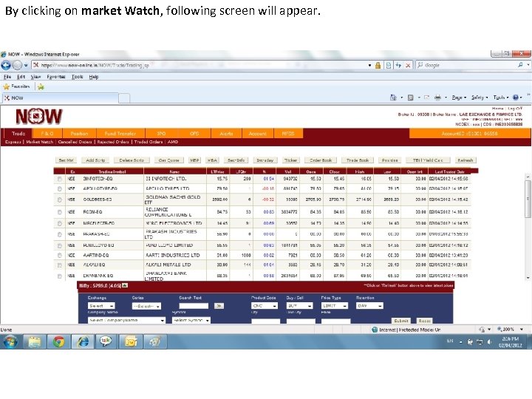
Task: Click the browser Forward arrow
Action: [17, 65]
